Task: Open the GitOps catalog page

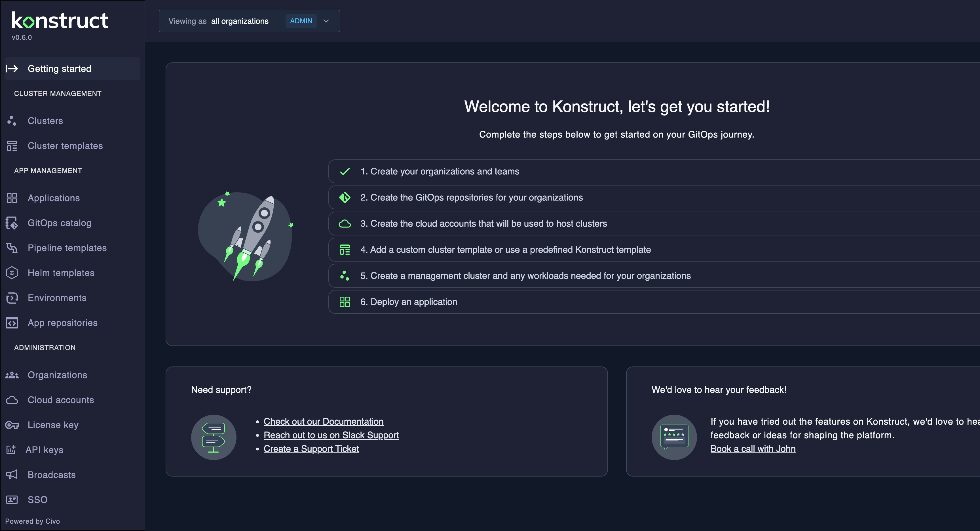Action: click(72, 223)
